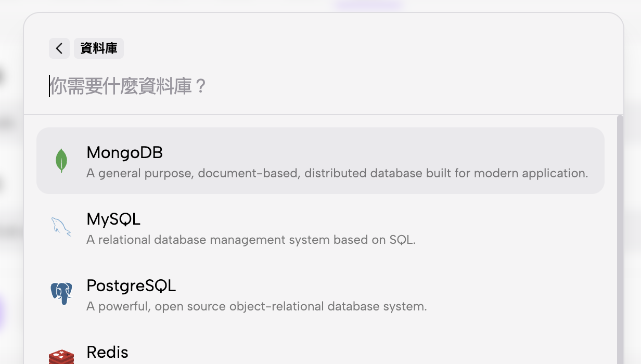Click the vertical scrollbar of the list

[620, 234]
